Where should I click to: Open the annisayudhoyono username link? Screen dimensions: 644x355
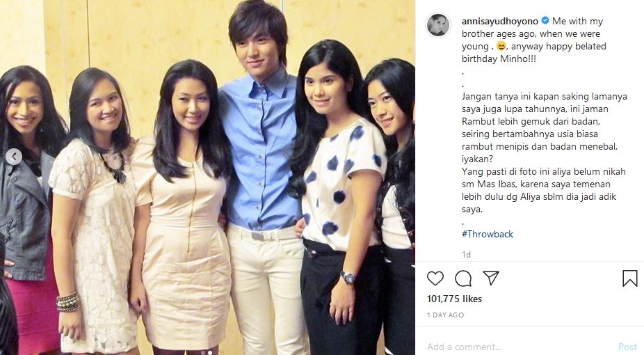(x=500, y=21)
